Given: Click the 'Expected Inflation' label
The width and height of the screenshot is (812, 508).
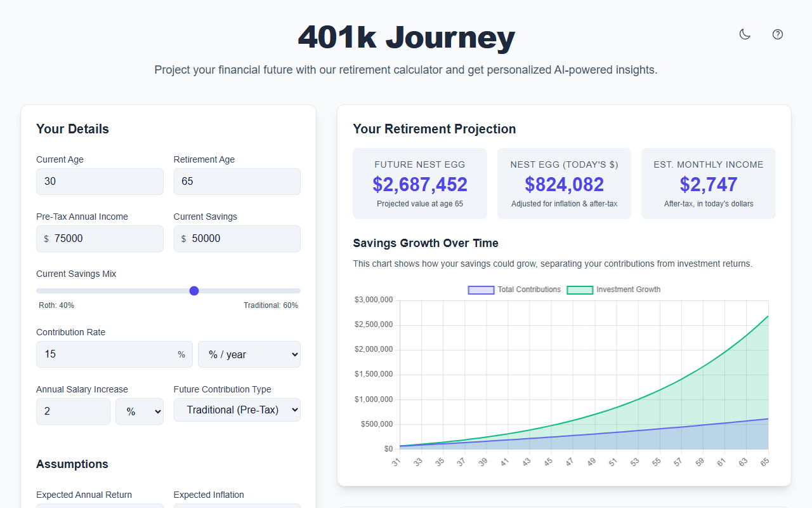Looking at the screenshot, I should (209, 495).
